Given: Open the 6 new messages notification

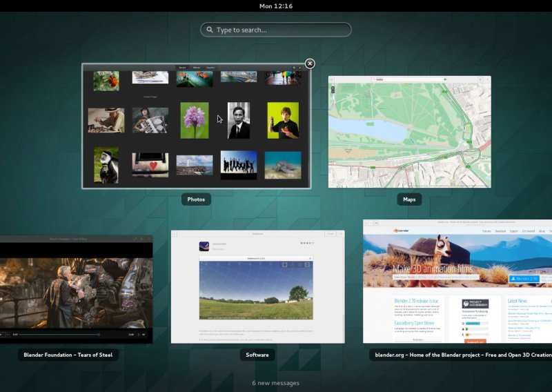Looking at the screenshot, I should coord(275,383).
